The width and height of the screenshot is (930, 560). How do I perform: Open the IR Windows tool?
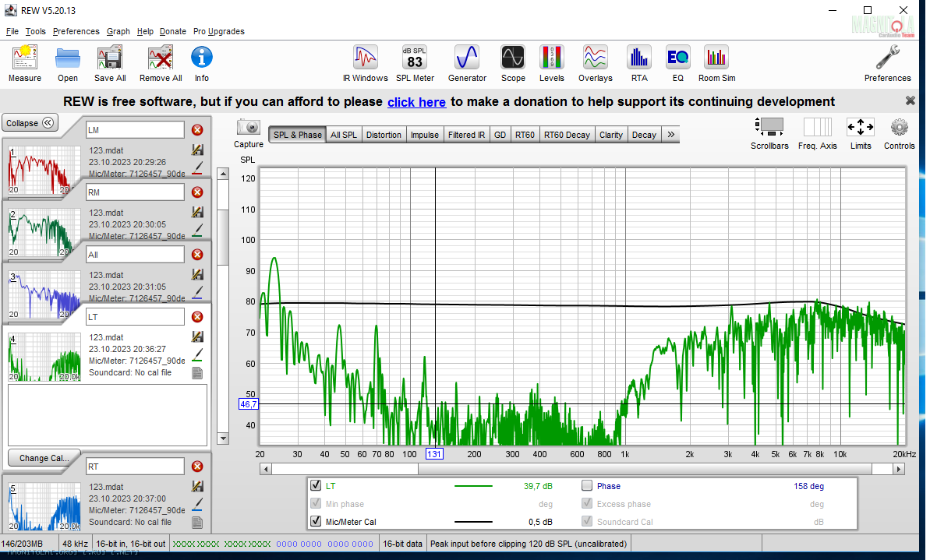tap(366, 58)
